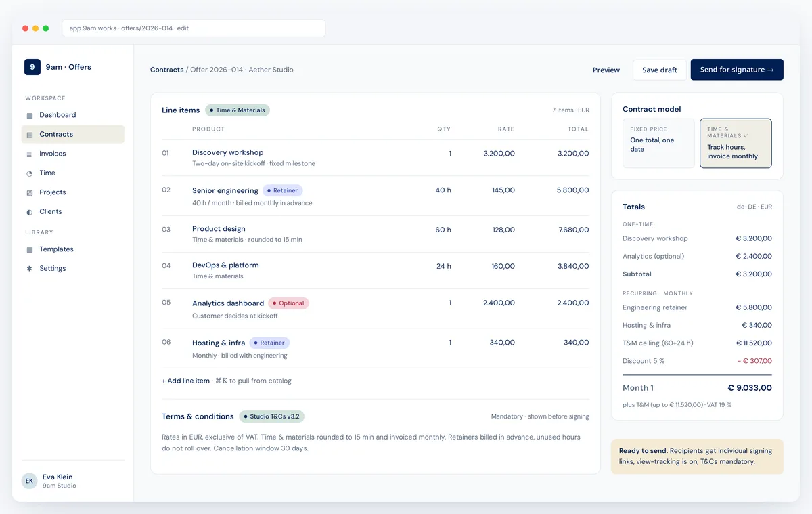Open the Clients section
This screenshot has height=514, width=812.
click(x=73, y=211)
